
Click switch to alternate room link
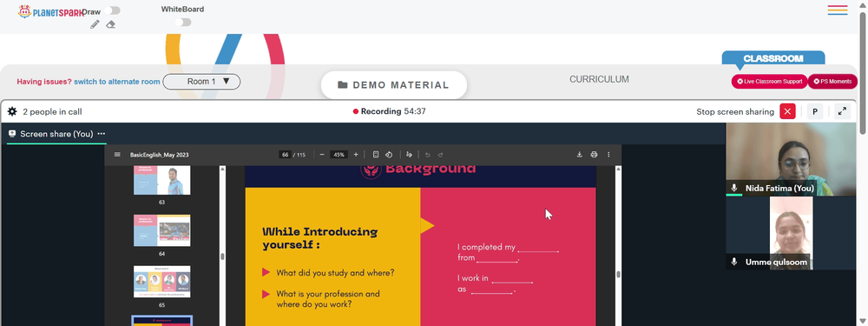click(x=117, y=82)
